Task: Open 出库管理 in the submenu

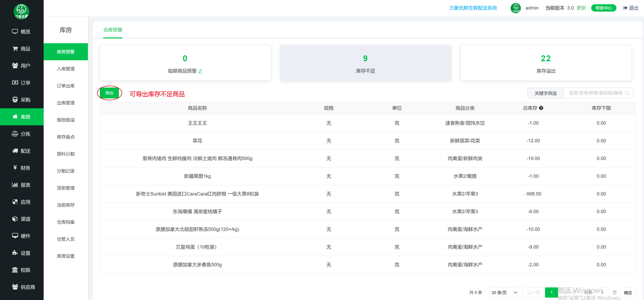Action: (66, 103)
